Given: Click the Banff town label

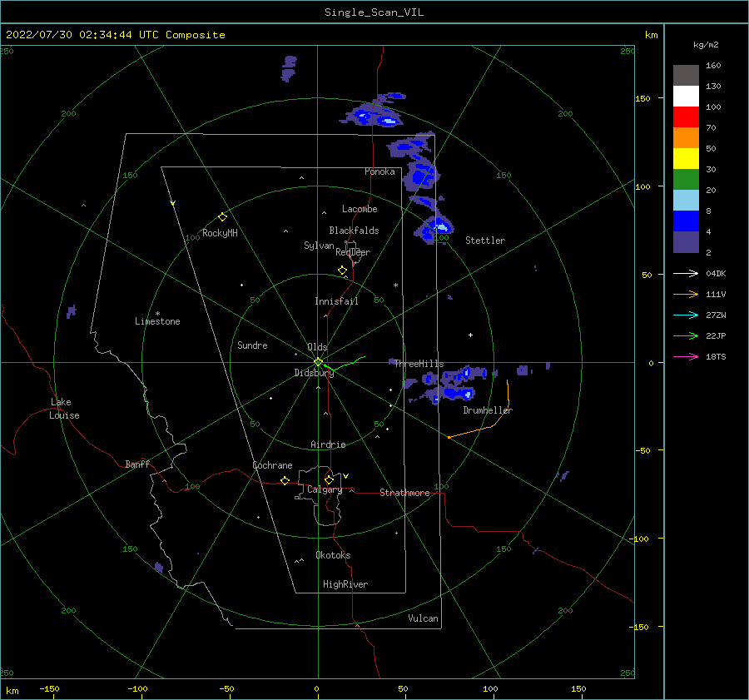Looking at the screenshot, I should click(x=137, y=464).
